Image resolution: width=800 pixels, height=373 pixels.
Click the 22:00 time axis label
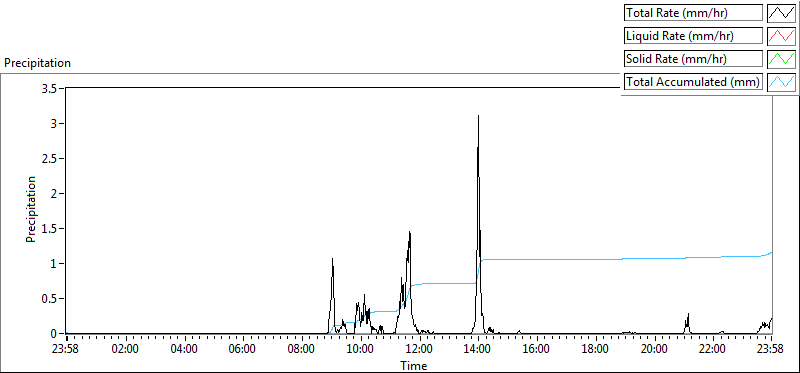click(x=713, y=350)
